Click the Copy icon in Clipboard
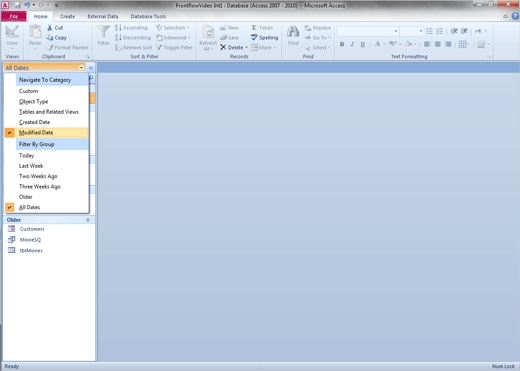 pos(50,37)
